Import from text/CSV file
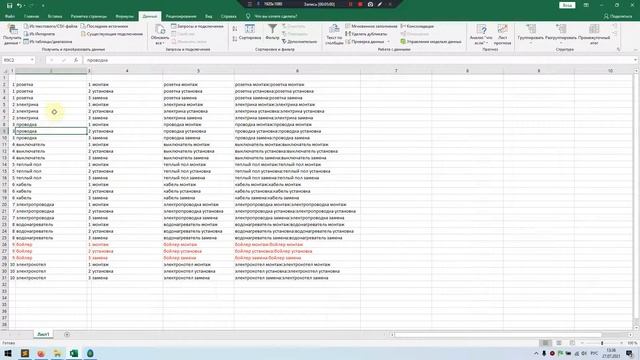 pos(51,26)
